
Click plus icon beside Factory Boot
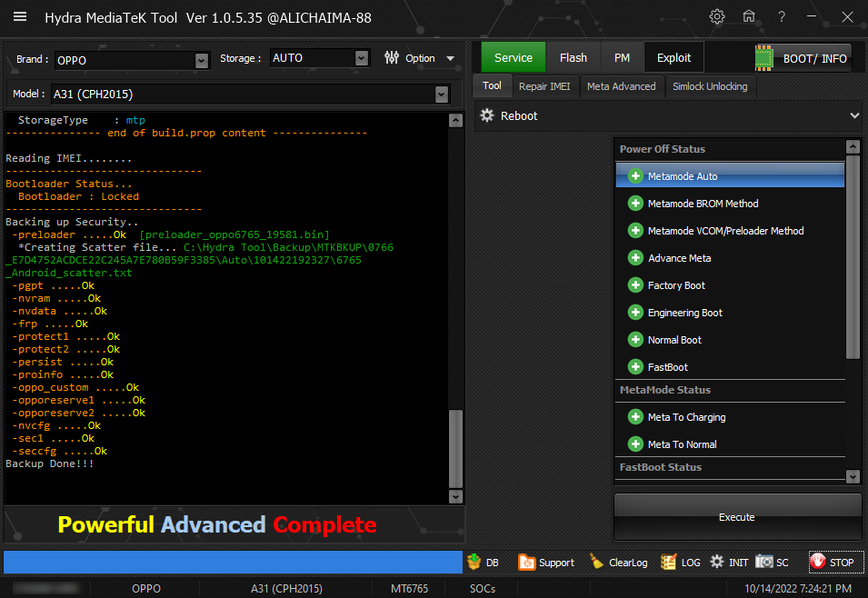point(635,285)
